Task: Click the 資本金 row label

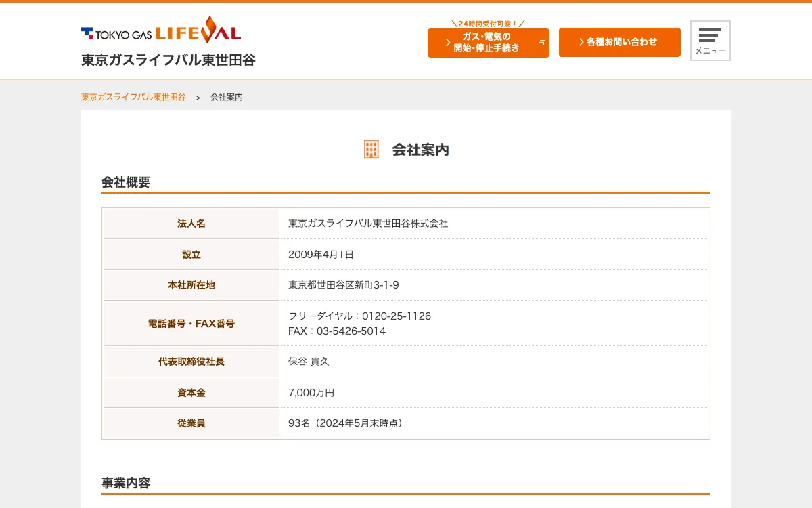Action: 191,393
